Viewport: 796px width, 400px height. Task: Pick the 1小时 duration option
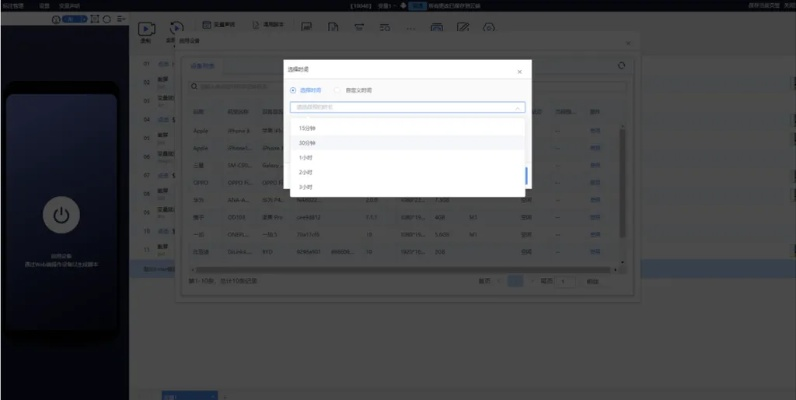305,157
